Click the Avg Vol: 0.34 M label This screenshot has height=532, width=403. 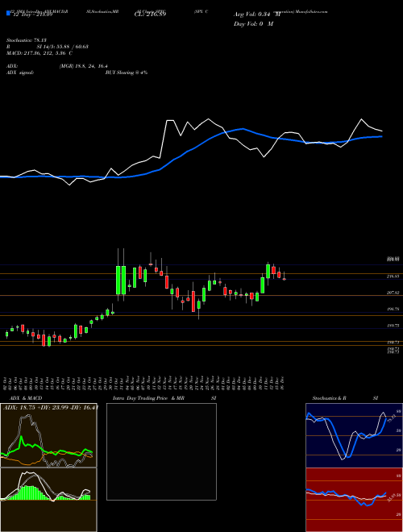coord(257,15)
